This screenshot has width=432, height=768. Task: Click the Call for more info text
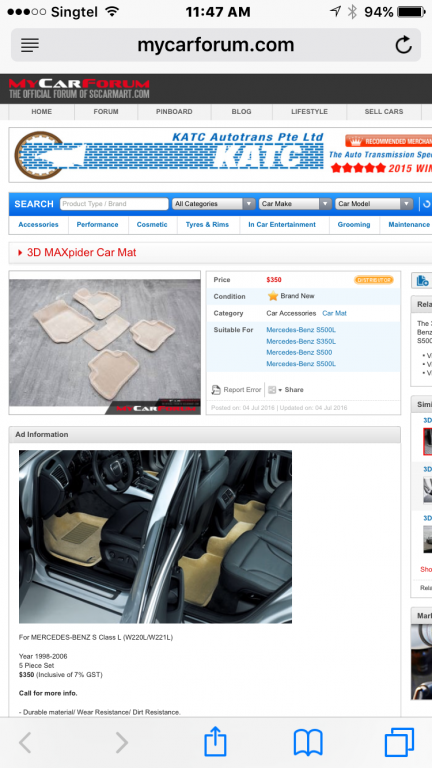(x=48, y=693)
